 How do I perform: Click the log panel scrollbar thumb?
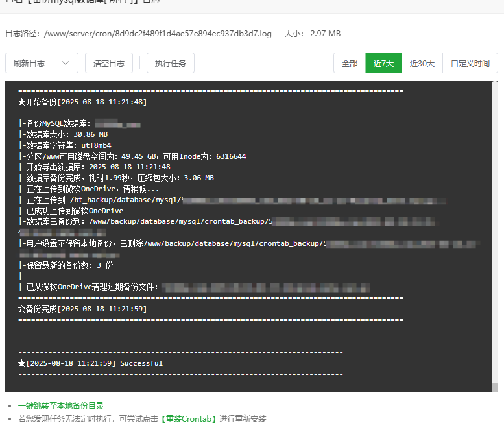click(494, 387)
